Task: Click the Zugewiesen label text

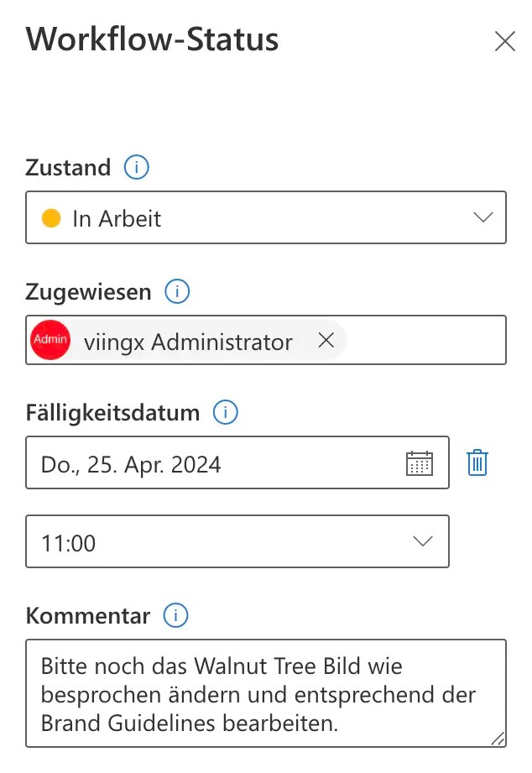Action: [89, 292]
